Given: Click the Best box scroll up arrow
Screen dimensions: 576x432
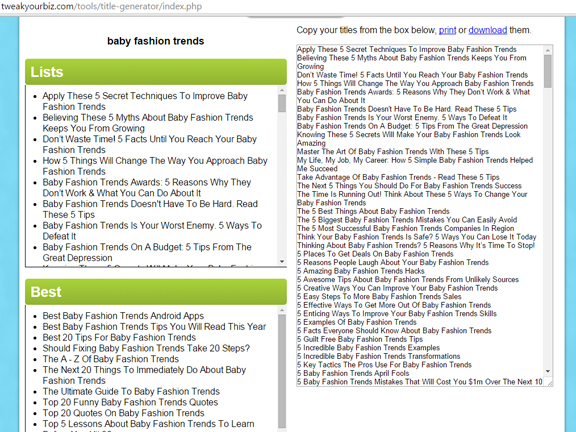Looking at the screenshot, I should (282, 310).
